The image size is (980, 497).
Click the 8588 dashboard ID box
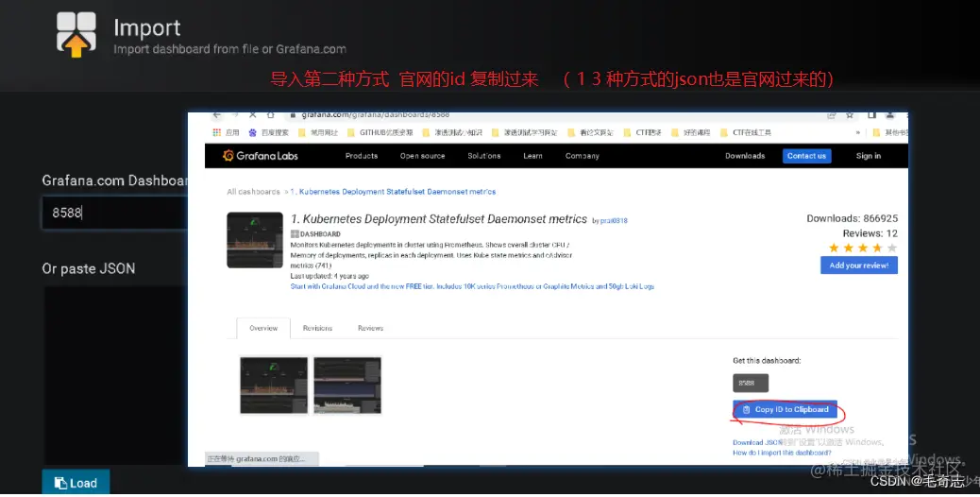(x=751, y=383)
